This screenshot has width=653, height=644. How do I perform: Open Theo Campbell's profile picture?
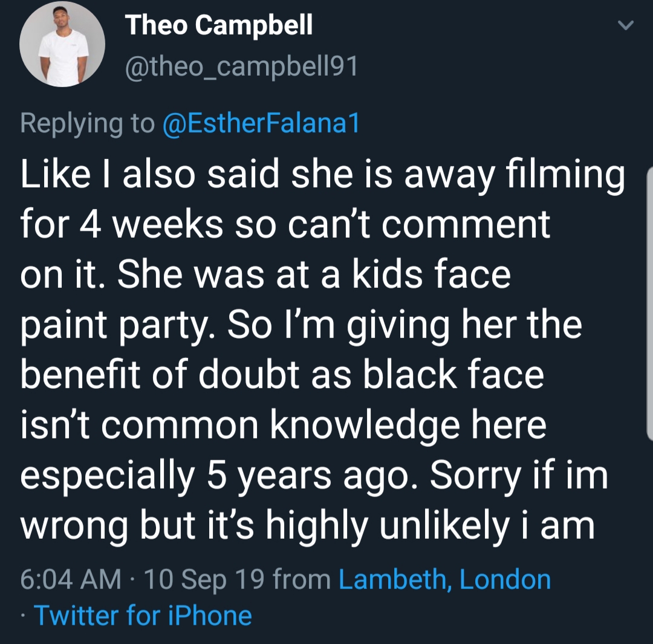coord(62,44)
